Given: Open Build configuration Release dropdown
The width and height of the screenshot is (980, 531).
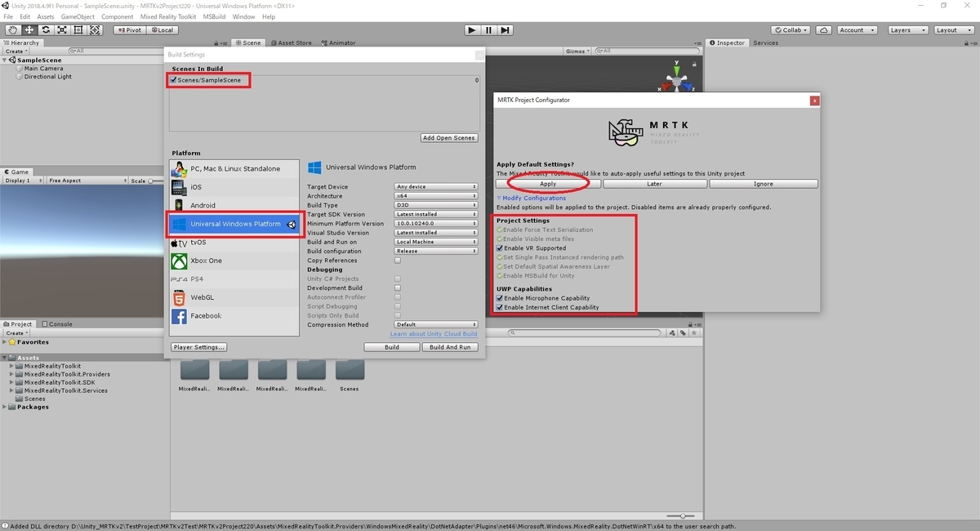Looking at the screenshot, I should [436, 251].
